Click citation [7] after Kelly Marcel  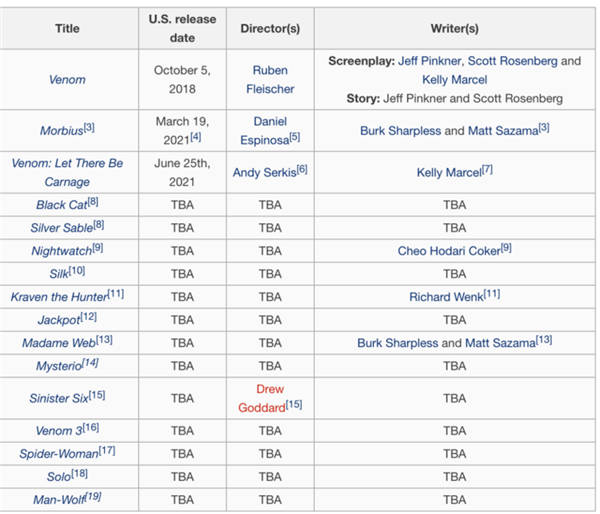(x=488, y=169)
